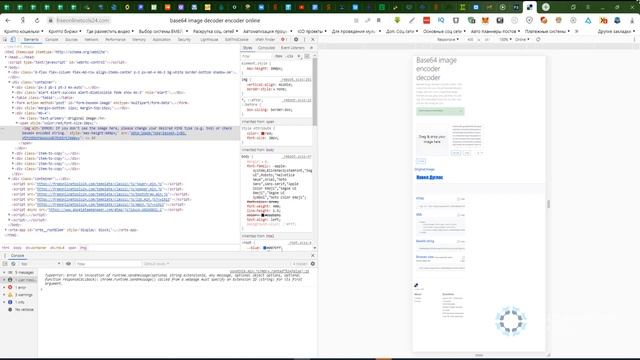Open the IQ extension icon
640x360 pixels.
441,20
